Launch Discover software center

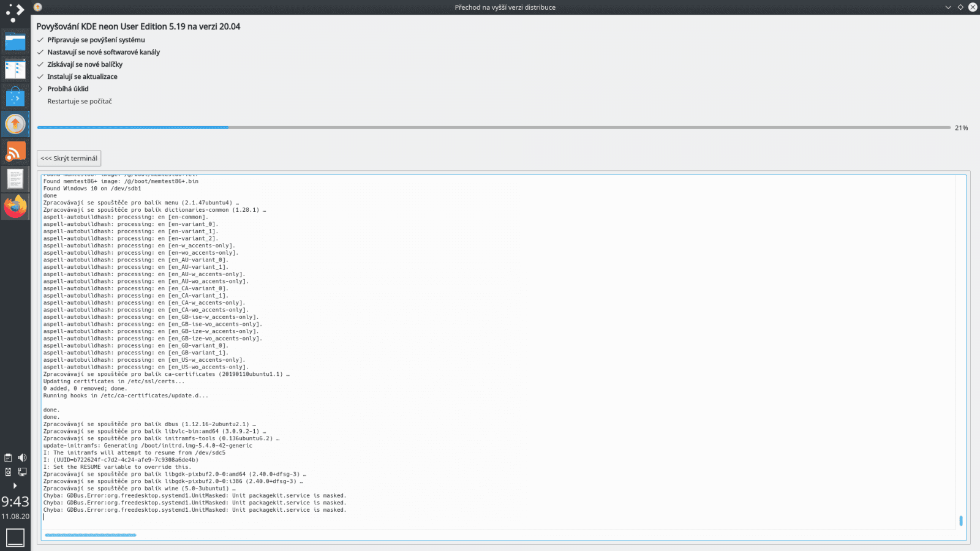tap(15, 96)
